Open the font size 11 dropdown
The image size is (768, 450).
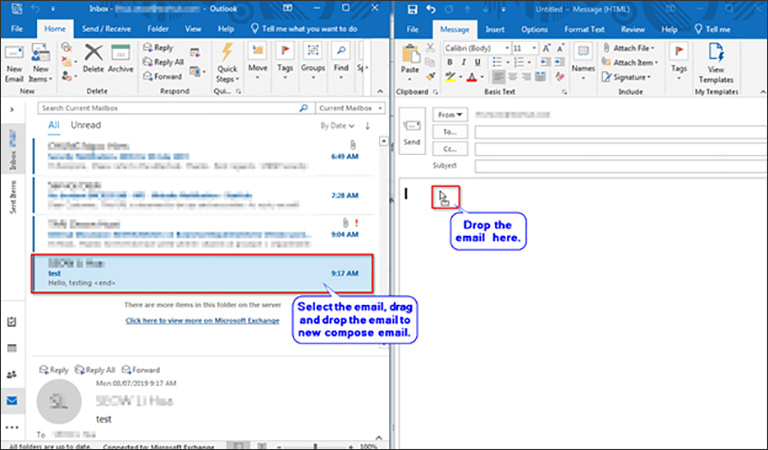[x=534, y=48]
